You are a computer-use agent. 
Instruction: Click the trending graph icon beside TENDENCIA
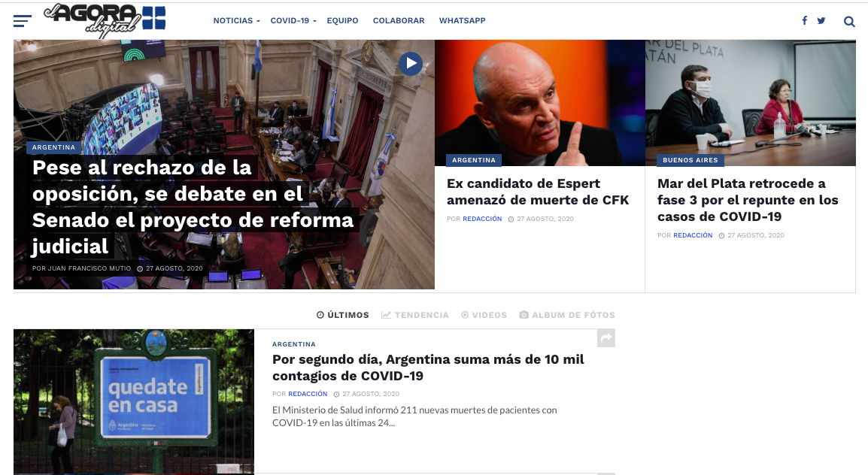[x=386, y=315]
